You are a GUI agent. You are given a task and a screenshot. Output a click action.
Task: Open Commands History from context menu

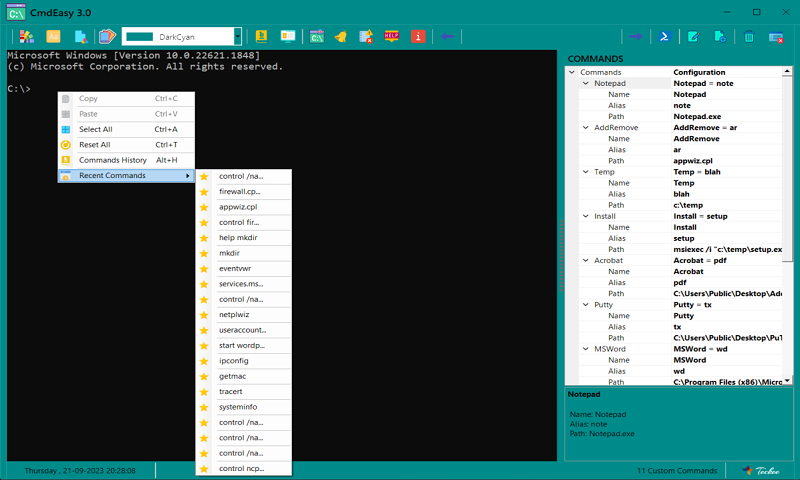pos(127,160)
